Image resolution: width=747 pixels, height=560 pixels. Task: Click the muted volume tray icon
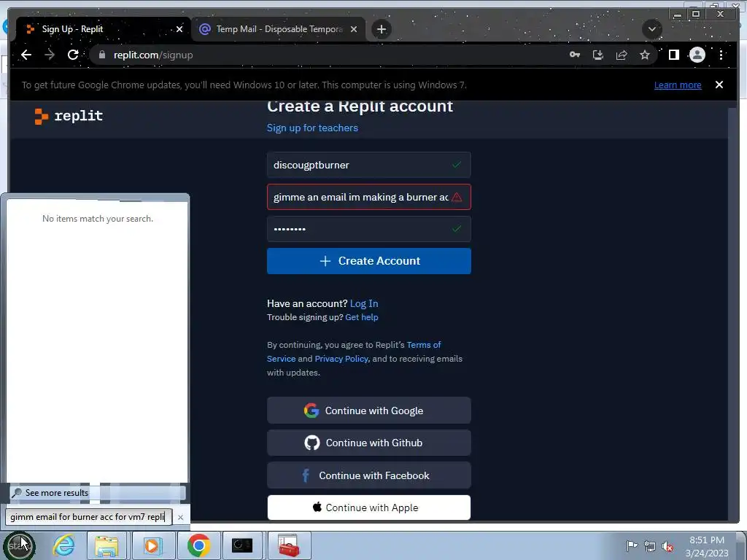(x=668, y=546)
